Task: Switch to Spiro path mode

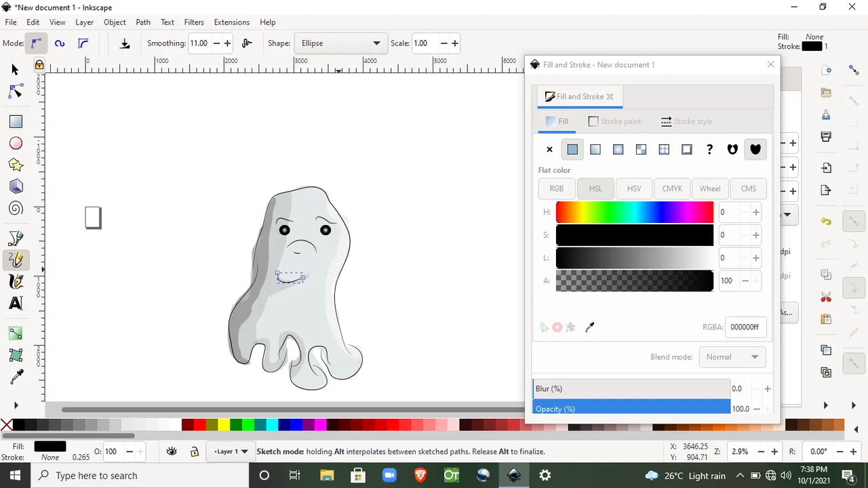Action: tap(60, 43)
